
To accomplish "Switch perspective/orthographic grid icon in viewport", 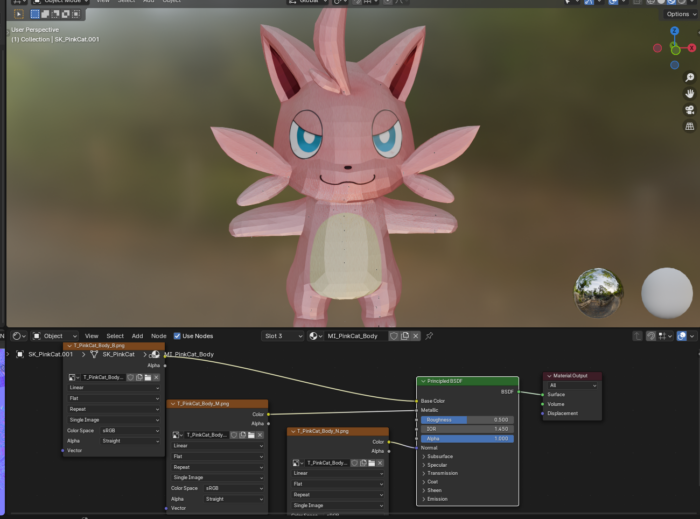I will [x=690, y=126].
